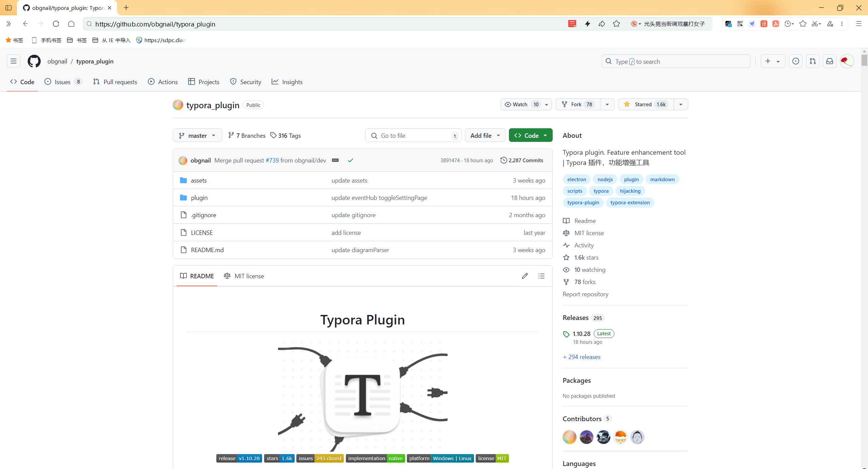Viewport: 868px width, 469px height.
Task: Open the notifications inbox icon
Action: (x=830, y=61)
